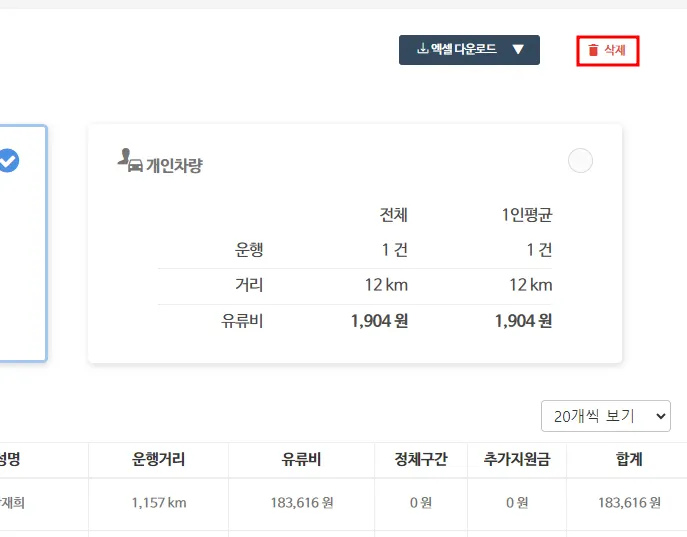Click the 엑셀 다운로드 button

(469, 50)
